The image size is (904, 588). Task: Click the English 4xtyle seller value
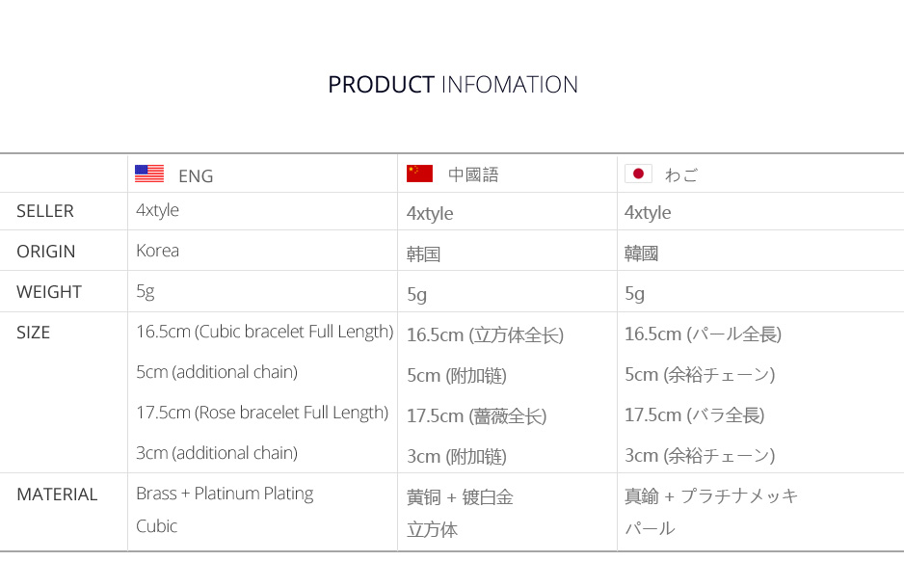click(x=157, y=210)
